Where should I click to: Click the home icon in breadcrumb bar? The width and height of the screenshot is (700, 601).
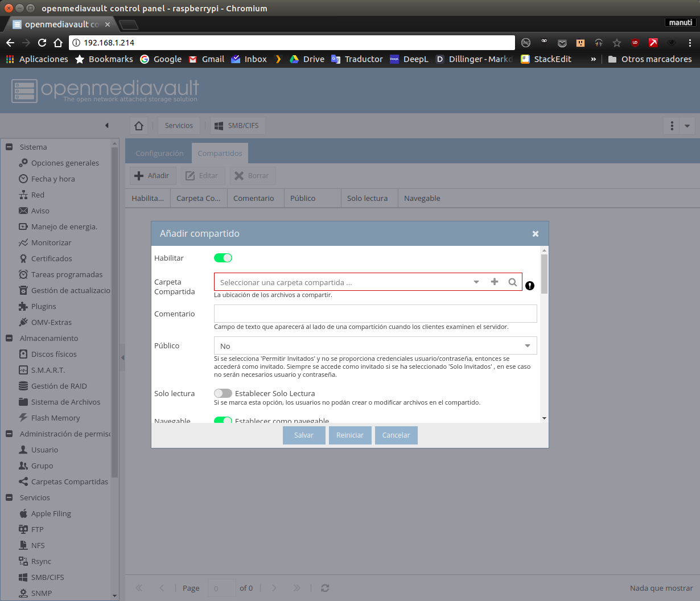pos(139,126)
